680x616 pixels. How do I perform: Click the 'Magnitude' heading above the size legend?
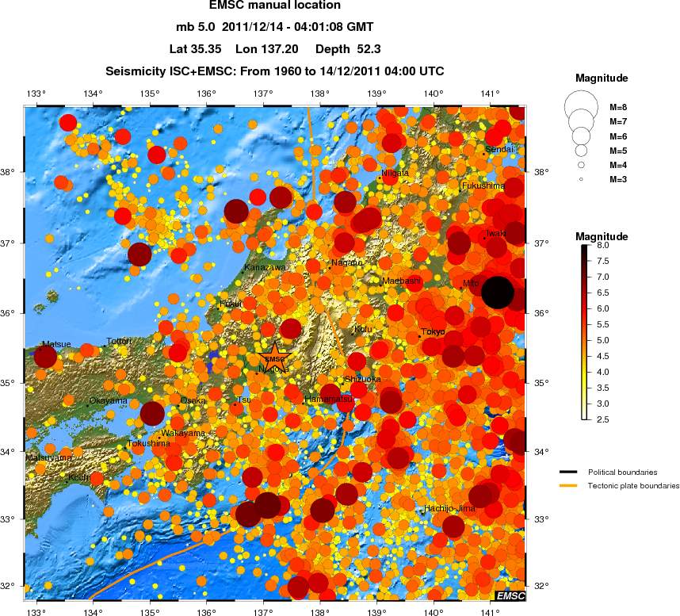tap(602, 78)
